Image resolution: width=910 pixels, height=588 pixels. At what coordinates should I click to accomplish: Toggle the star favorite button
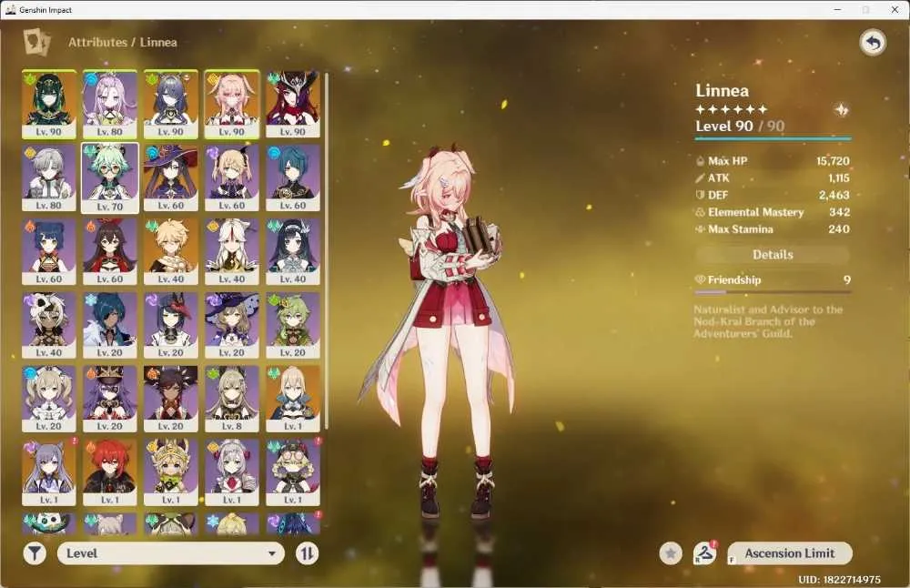click(671, 553)
